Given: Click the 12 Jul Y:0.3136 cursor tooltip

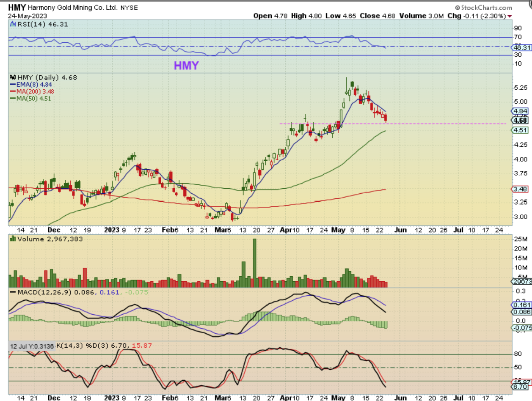Looking at the screenshot, I should (x=33, y=346).
